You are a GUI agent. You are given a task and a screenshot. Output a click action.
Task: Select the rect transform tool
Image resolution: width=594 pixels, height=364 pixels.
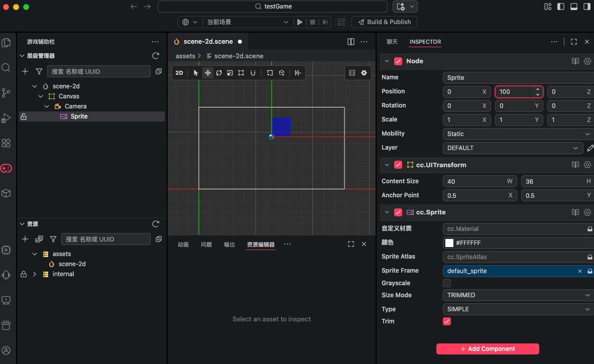(x=241, y=73)
